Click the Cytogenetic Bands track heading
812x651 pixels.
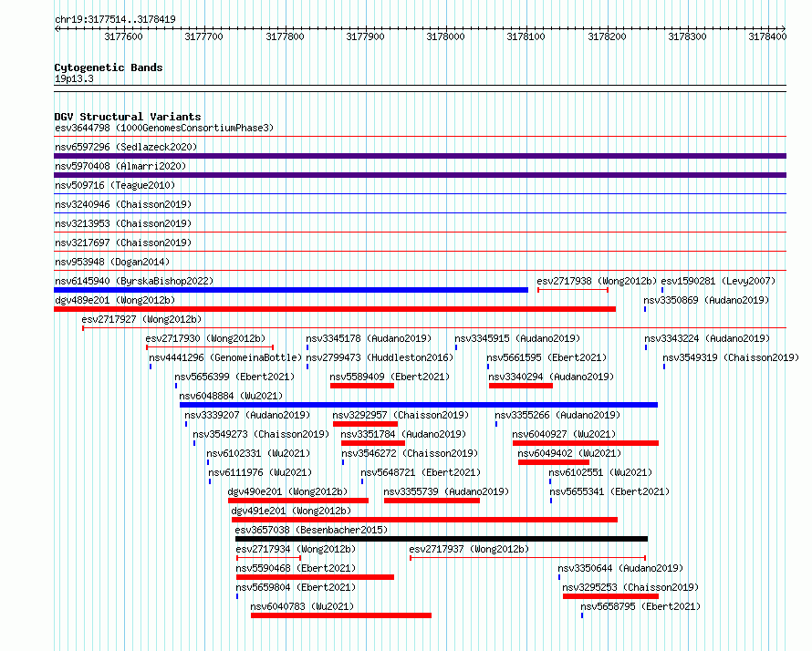point(108,67)
